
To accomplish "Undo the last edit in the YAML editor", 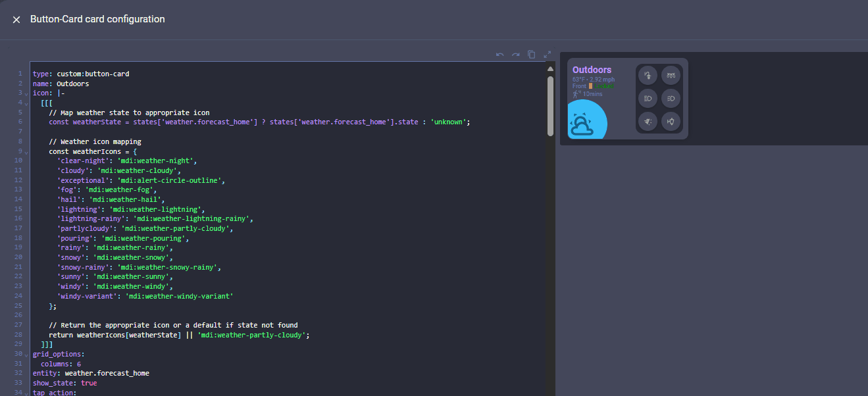I will click(x=499, y=55).
